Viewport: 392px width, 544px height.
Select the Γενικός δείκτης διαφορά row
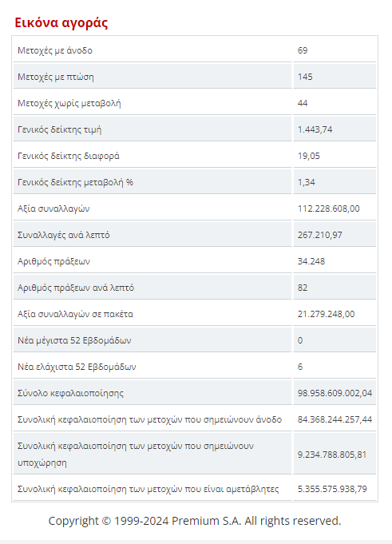[x=195, y=156]
